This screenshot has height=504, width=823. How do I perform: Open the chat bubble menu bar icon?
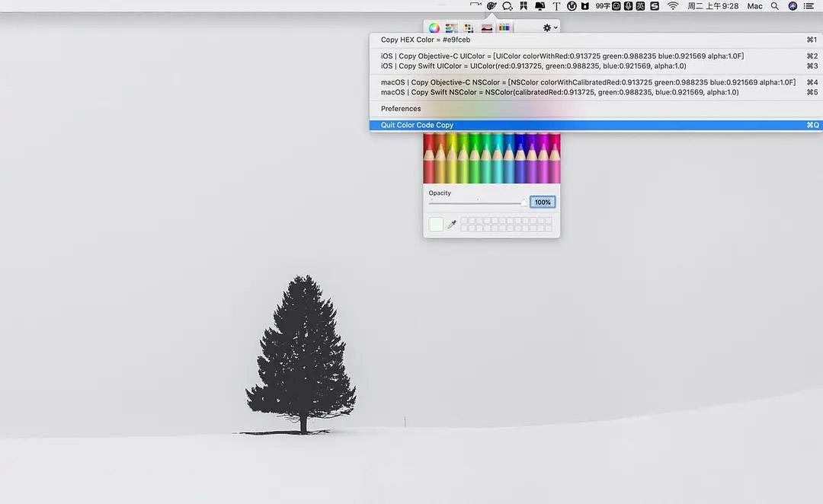pyautogui.click(x=507, y=6)
